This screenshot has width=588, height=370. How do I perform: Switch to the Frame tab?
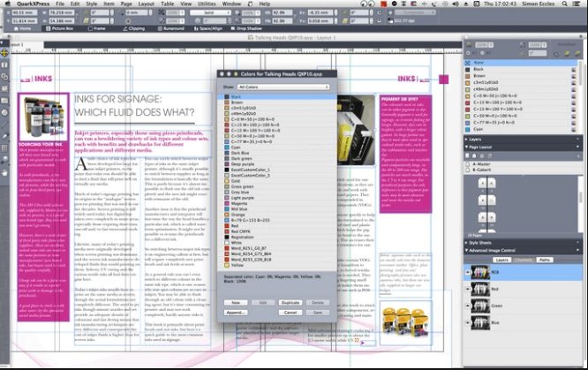[x=96, y=28]
